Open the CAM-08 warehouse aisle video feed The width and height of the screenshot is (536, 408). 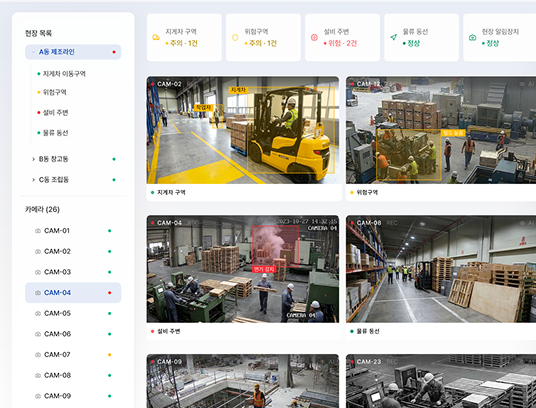click(x=441, y=269)
